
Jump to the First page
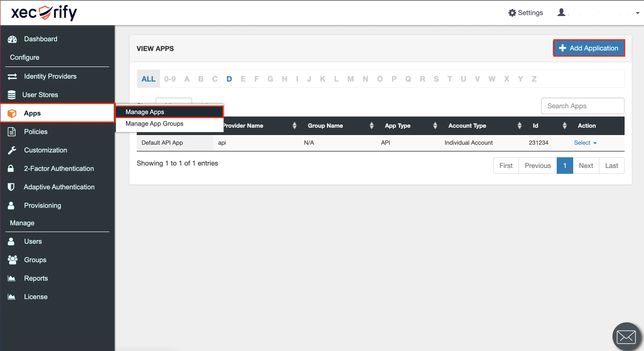click(506, 166)
